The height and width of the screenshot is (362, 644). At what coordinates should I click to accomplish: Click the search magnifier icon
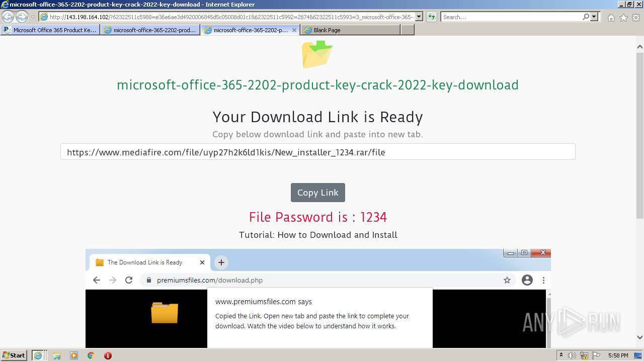(586, 17)
